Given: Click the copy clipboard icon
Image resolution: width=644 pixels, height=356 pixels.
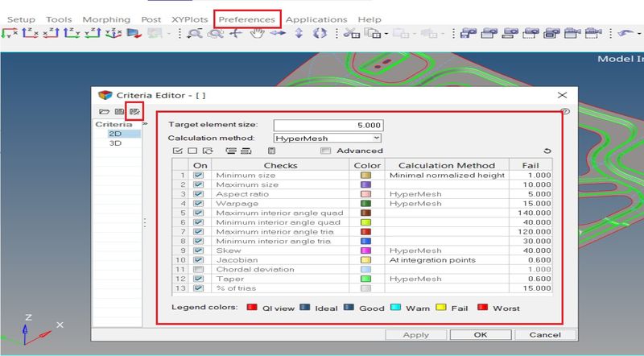Looking at the screenshot, I should [x=373, y=33].
